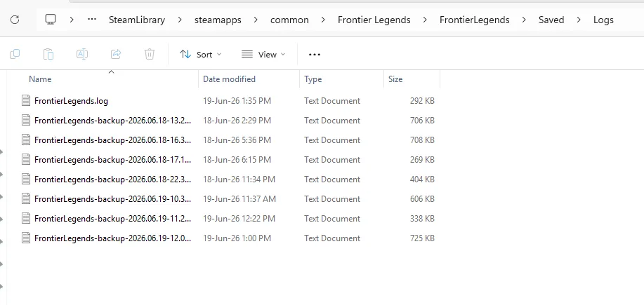The image size is (644, 305).
Task: Click file icon of FrontierLegends.log
Action: pos(26,100)
